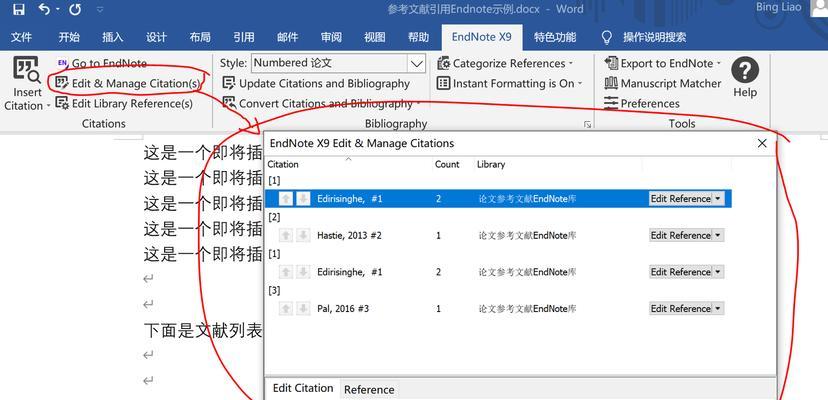Click Edit & Manage Citation(s)
Image resolution: width=828 pixels, height=400 pixels.
tap(128, 83)
